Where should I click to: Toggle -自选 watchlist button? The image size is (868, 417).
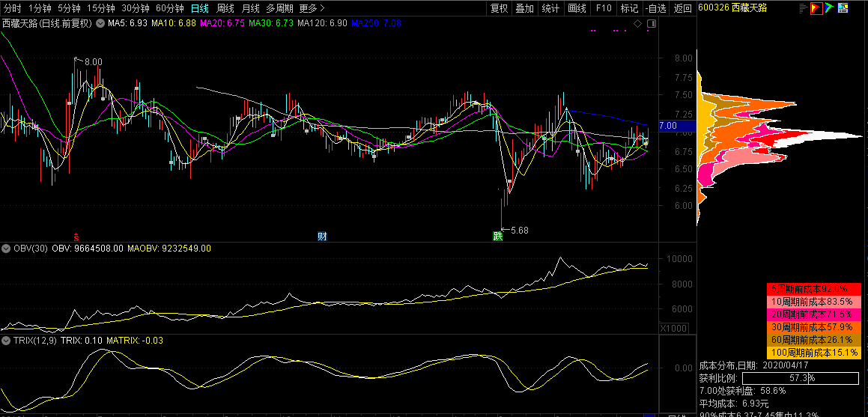656,8
